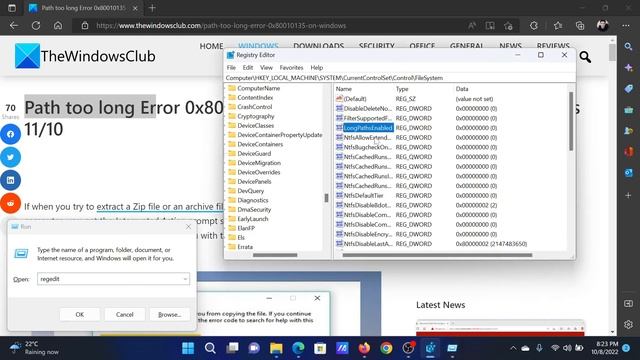Launch Chrome from the taskbar
Viewport: 640px width, 360px height.
[386, 348]
